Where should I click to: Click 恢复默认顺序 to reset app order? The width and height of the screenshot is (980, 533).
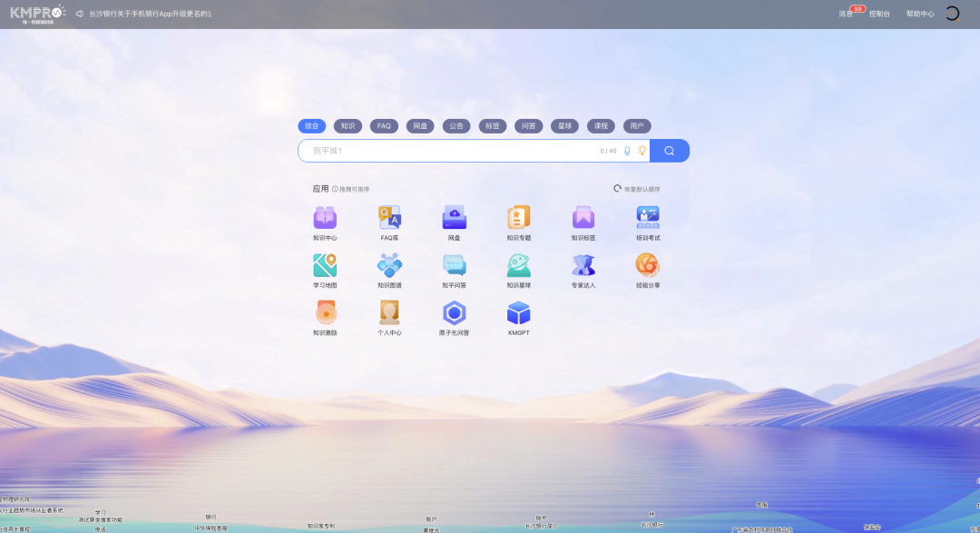637,189
